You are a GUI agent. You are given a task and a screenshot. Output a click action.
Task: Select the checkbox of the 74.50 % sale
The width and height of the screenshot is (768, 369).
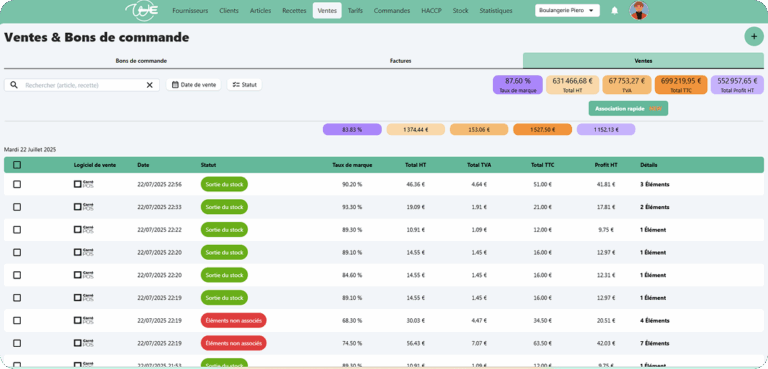click(17, 343)
